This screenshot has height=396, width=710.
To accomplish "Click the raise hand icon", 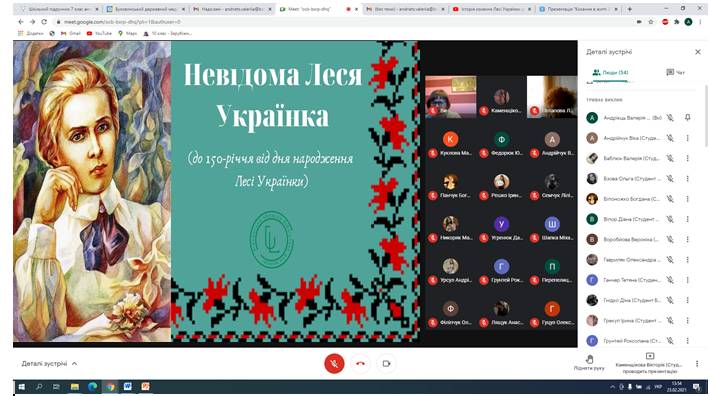I will coord(589,360).
